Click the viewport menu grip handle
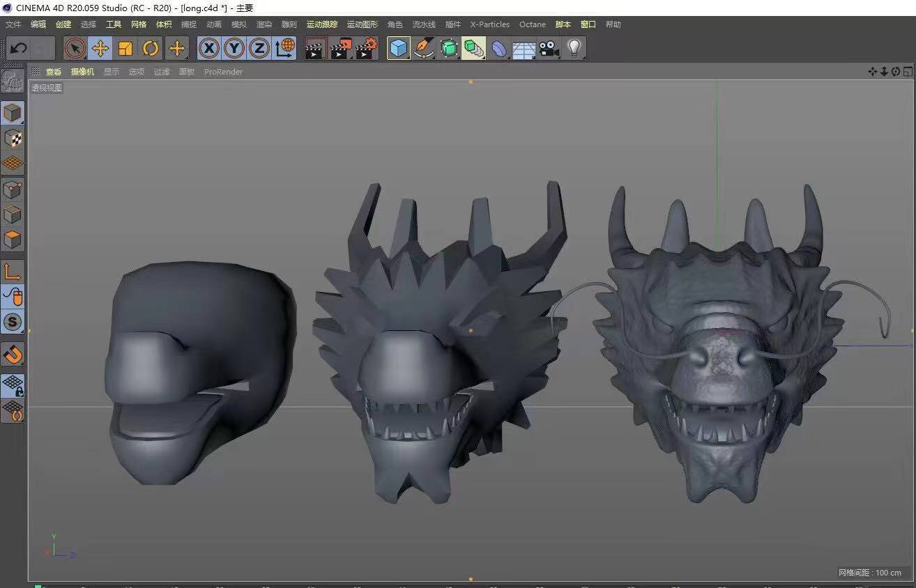916x588 pixels. [x=36, y=72]
